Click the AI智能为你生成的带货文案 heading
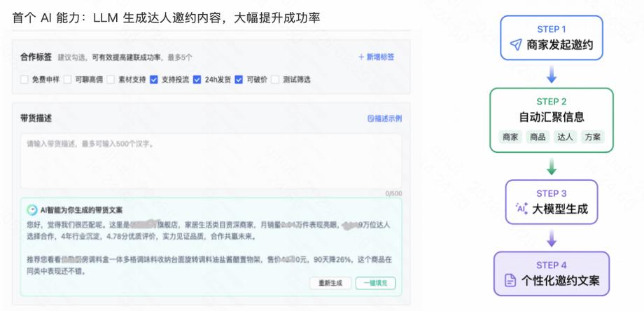The image size is (644, 311). (x=81, y=210)
